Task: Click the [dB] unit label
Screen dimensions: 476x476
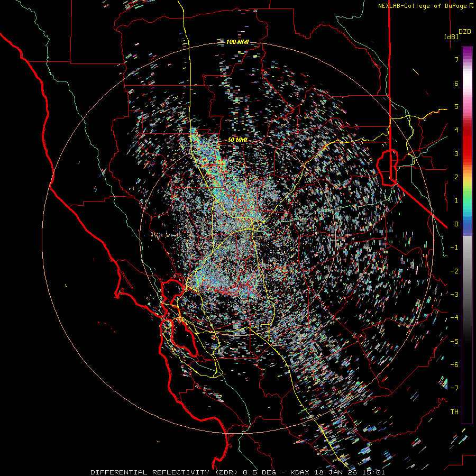Action: (x=452, y=36)
